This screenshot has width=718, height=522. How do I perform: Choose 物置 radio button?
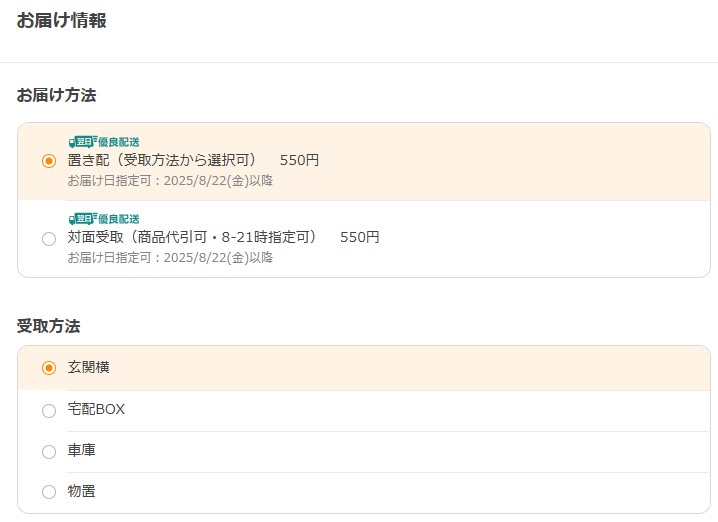point(49,492)
